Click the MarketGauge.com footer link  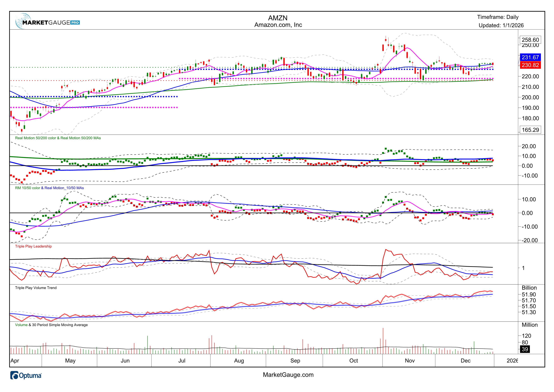coord(288,375)
